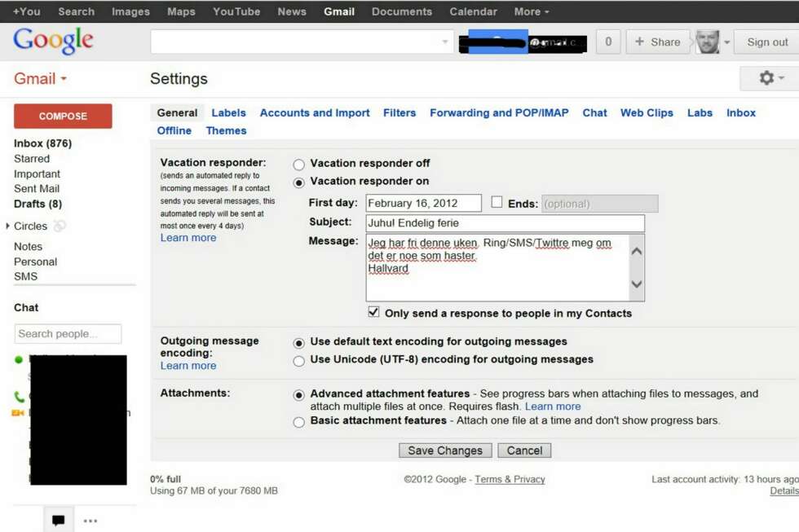Click the vacation Message text area
The image size is (799, 532).
click(498, 268)
